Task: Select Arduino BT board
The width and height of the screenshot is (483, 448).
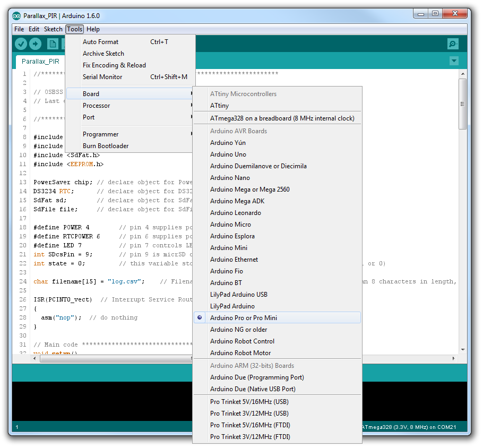Action: (x=277, y=283)
